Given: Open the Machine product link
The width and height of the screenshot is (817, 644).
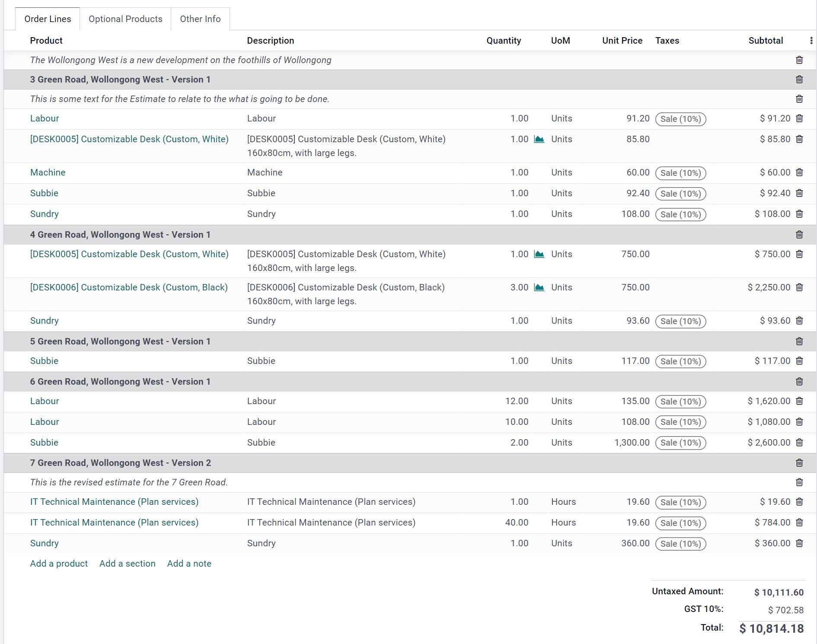Looking at the screenshot, I should [48, 172].
